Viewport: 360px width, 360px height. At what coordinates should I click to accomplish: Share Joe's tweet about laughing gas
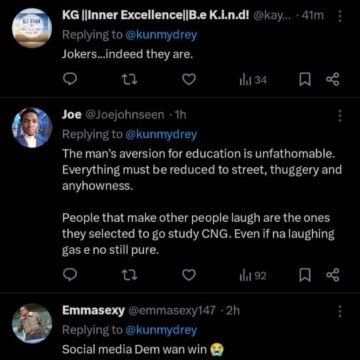click(x=332, y=275)
